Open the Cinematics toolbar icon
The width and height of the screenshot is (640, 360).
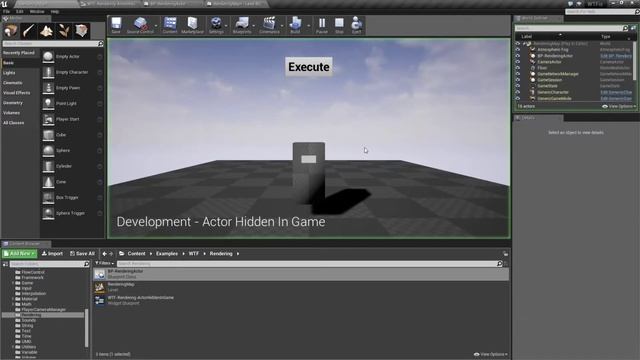[x=269, y=25]
